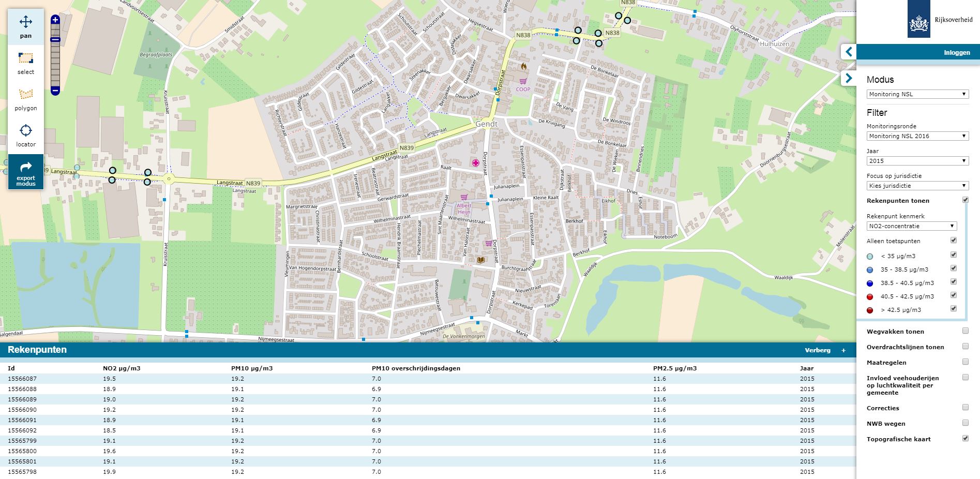Toggle the > 42.5 µg/m3 checkbox
Screen dimensions: 980x479
954,308
